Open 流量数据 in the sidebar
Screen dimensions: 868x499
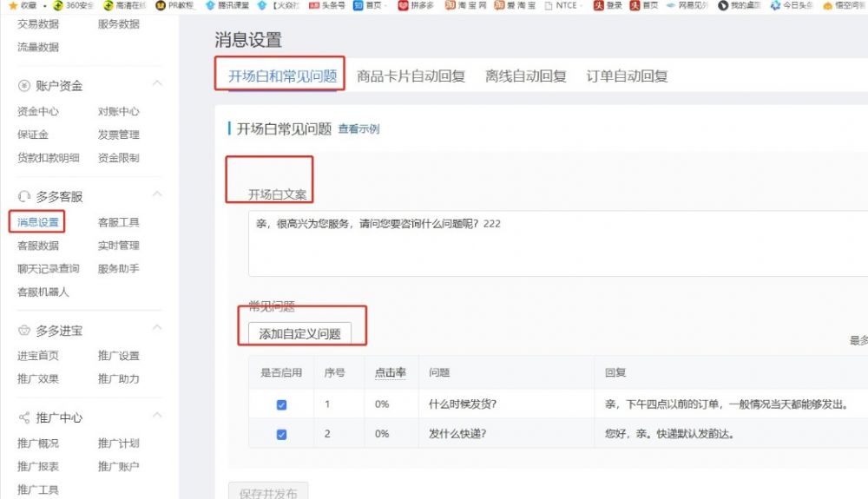37,47
